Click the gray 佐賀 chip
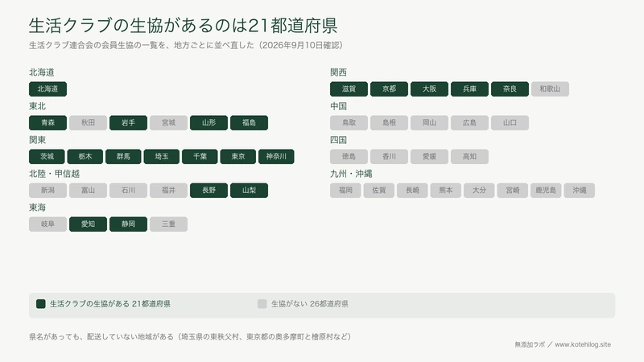Screen dimensions: 644x362 point(378,191)
